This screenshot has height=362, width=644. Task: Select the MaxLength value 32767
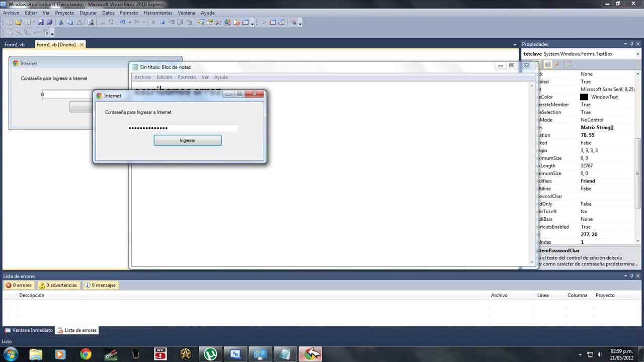pos(587,166)
